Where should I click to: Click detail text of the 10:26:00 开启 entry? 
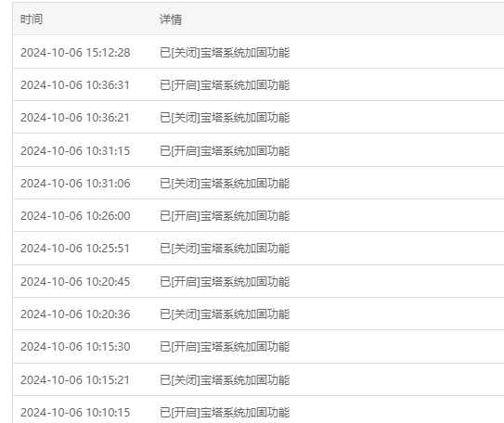coord(225,216)
